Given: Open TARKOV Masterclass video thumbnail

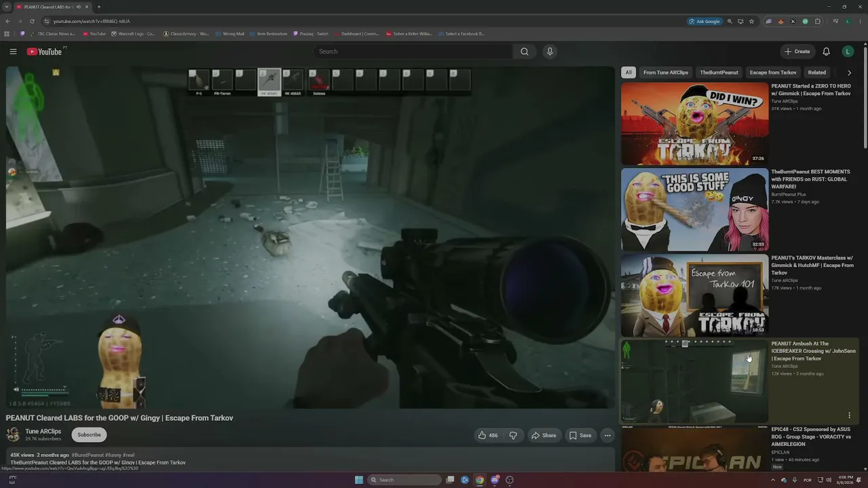Looking at the screenshot, I should (695, 296).
